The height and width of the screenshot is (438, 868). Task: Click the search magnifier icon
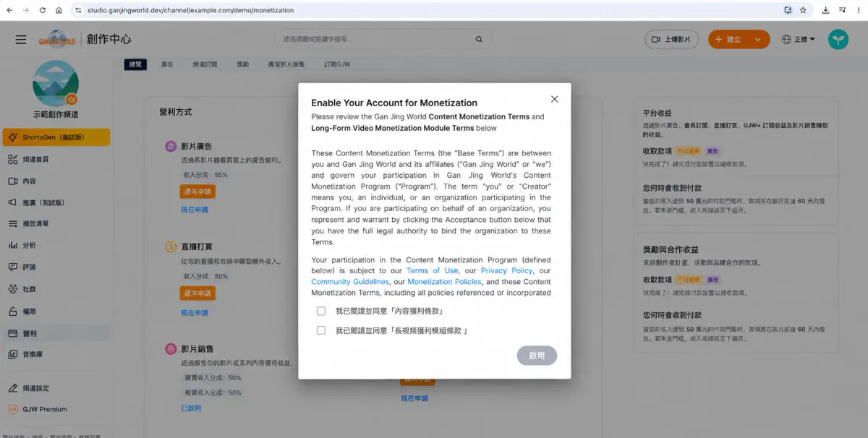pyautogui.click(x=479, y=39)
